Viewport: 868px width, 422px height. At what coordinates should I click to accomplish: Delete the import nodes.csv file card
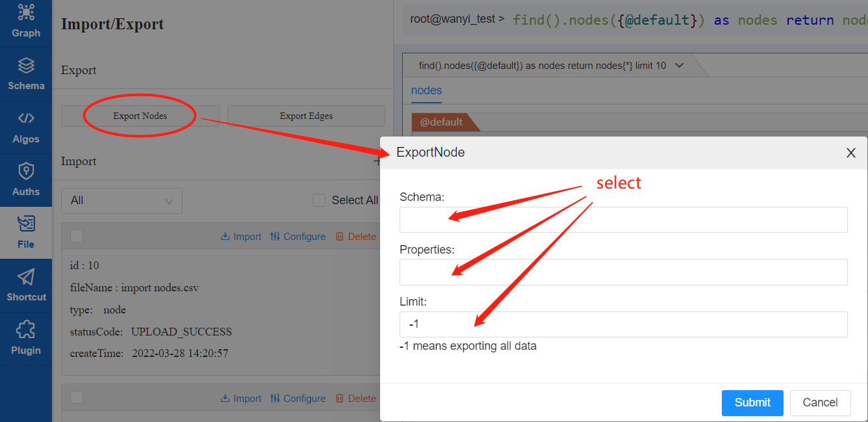355,237
